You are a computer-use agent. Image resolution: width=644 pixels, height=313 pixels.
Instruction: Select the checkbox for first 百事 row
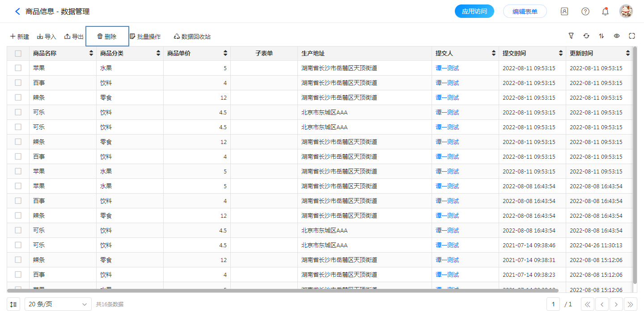pyautogui.click(x=18, y=83)
